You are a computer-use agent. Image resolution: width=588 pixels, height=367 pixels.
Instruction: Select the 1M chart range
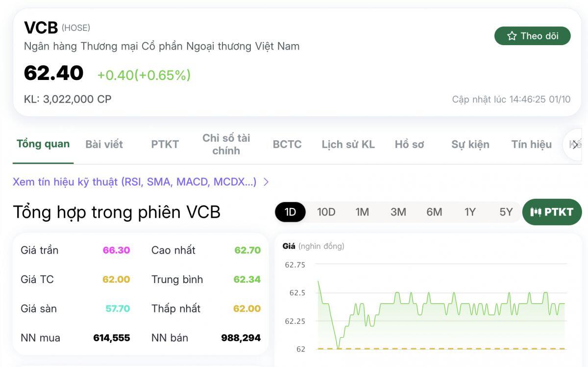pos(362,212)
